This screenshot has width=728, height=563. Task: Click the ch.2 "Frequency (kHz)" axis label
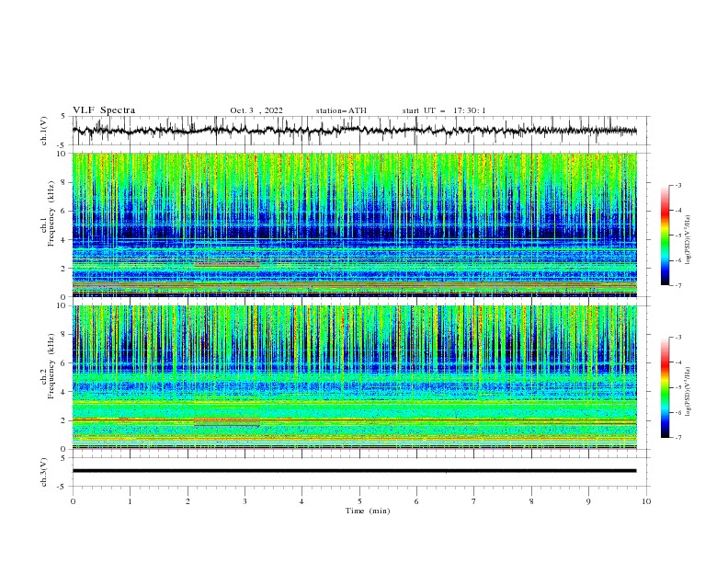(51, 366)
